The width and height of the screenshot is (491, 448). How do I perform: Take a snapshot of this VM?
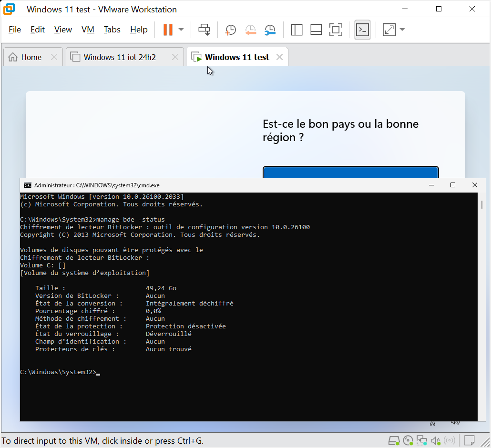click(x=230, y=30)
